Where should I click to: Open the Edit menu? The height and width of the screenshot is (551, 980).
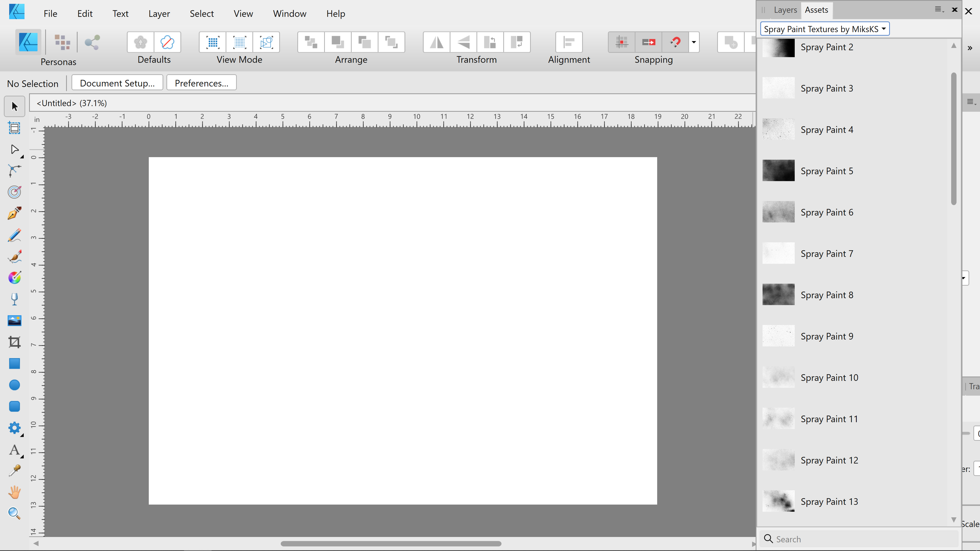[x=85, y=14]
